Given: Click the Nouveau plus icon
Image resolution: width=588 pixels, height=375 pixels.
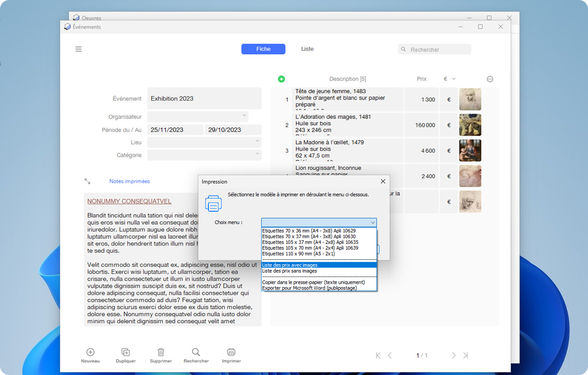Looking at the screenshot, I should (90, 352).
